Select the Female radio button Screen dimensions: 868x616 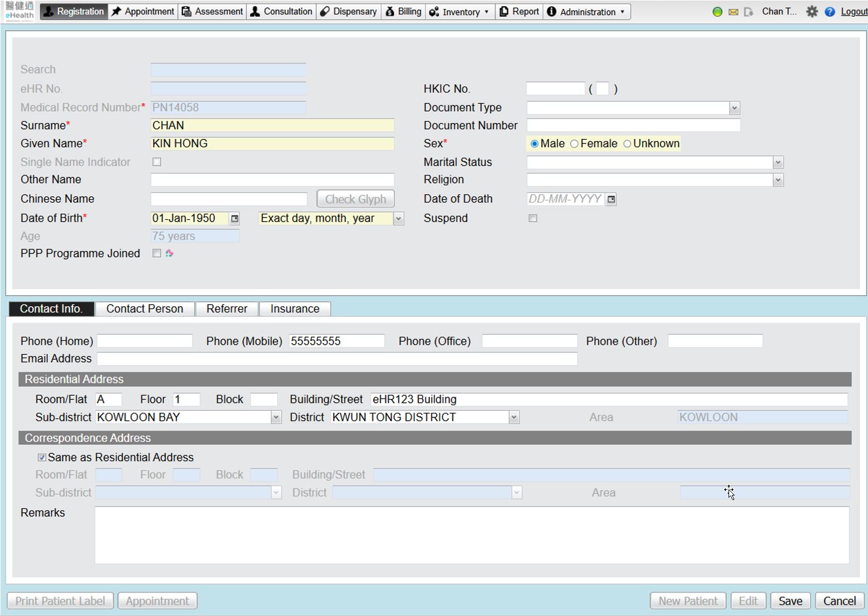(x=574, y=144)
